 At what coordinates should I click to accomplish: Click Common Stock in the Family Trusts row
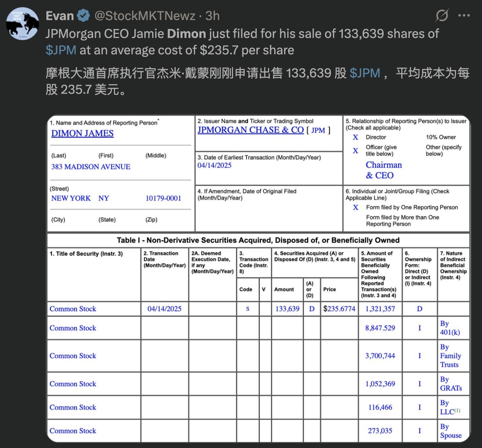(73, 356)
